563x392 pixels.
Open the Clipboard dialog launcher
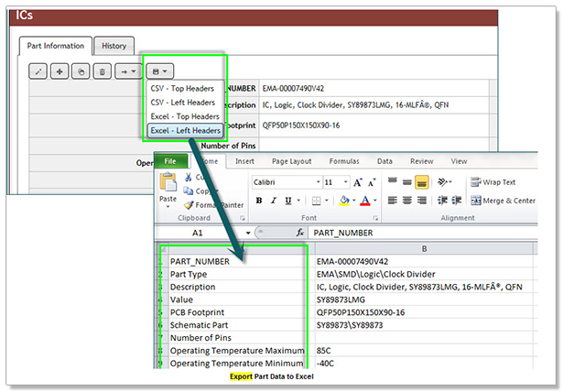[243, 218]
